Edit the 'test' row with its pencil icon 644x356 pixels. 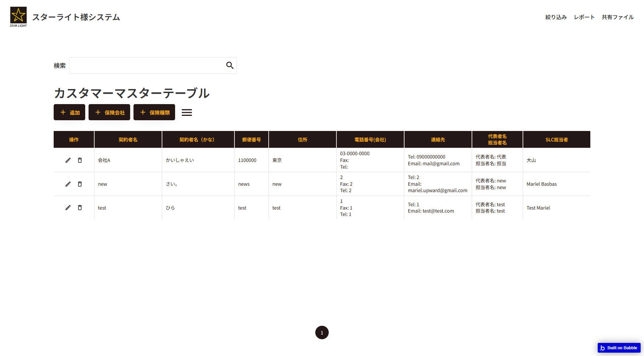click(68, 208)
